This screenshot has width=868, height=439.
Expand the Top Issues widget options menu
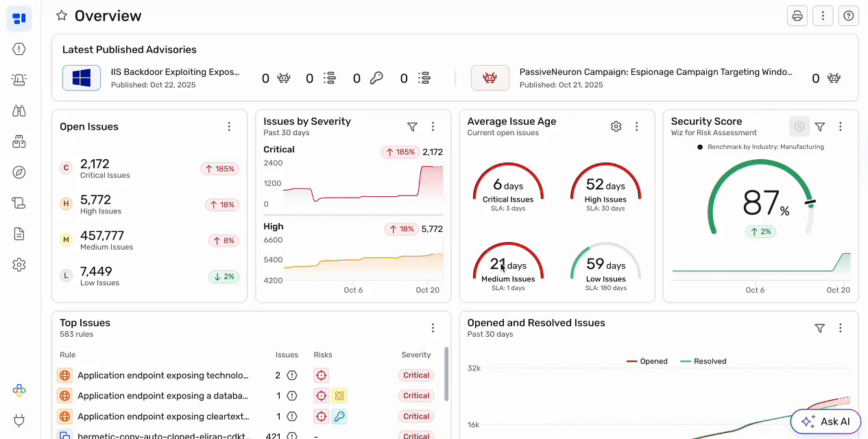(433, 328)
